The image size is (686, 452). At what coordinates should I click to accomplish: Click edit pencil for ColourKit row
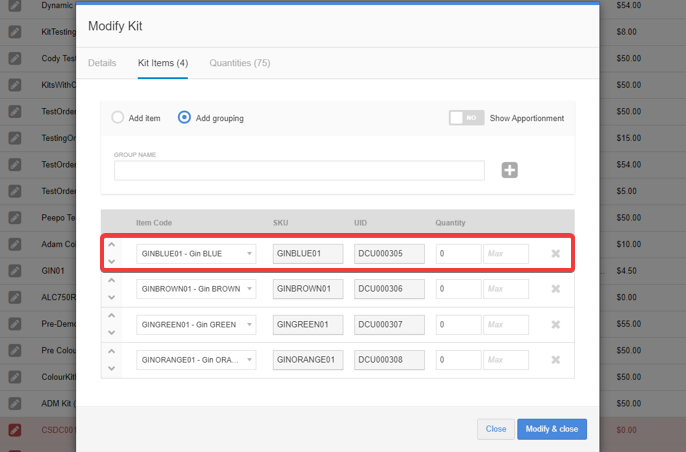pos(15,377)
